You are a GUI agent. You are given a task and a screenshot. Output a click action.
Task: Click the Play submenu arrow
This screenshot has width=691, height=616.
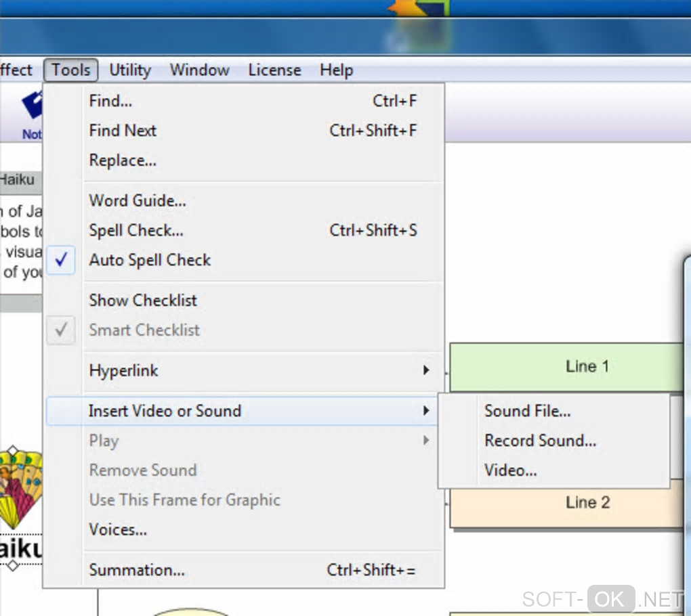(x=425, y=441)
